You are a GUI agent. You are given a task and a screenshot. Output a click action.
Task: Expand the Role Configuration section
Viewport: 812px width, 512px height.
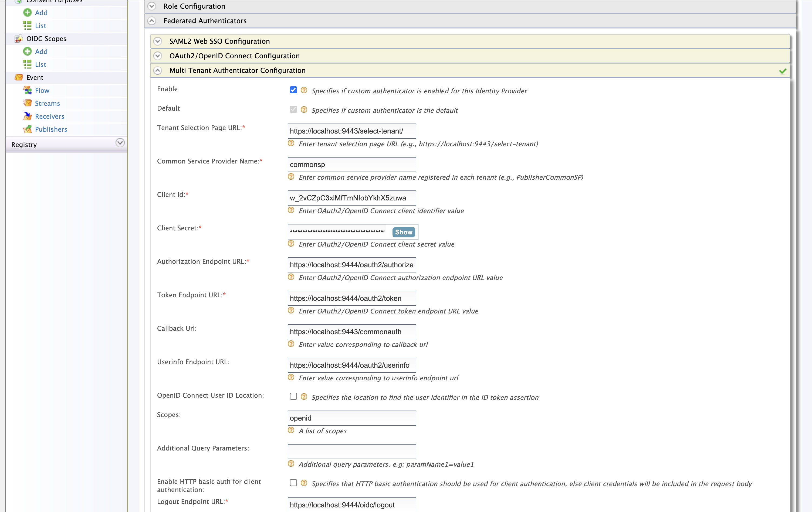(152, 6)
